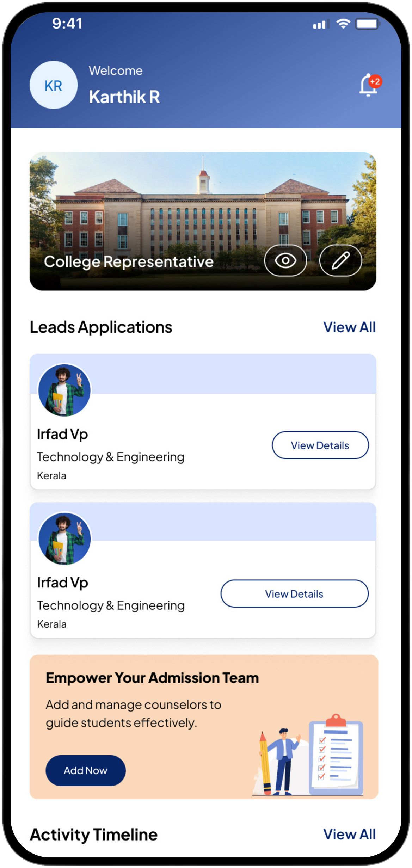View all Activity Timeline entries

click(349, 835)
